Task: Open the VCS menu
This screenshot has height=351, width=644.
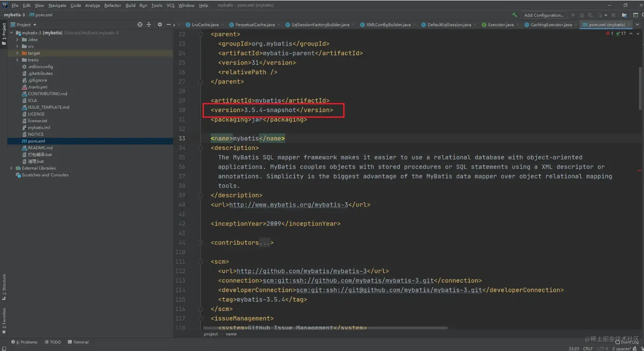Action: [170, 6]
